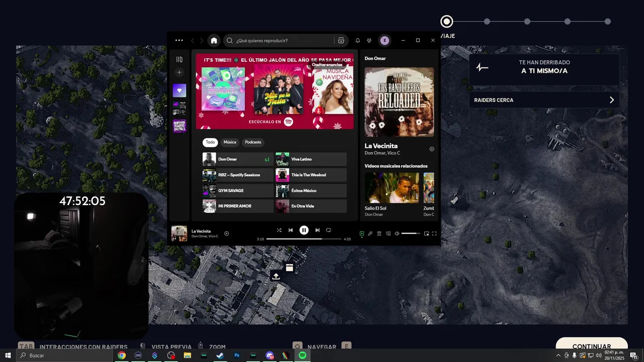Open Mix pa la Fiesta banner cover
Image resolution: width=644 pixels, height=362 pixels.
tap(278, 89)
